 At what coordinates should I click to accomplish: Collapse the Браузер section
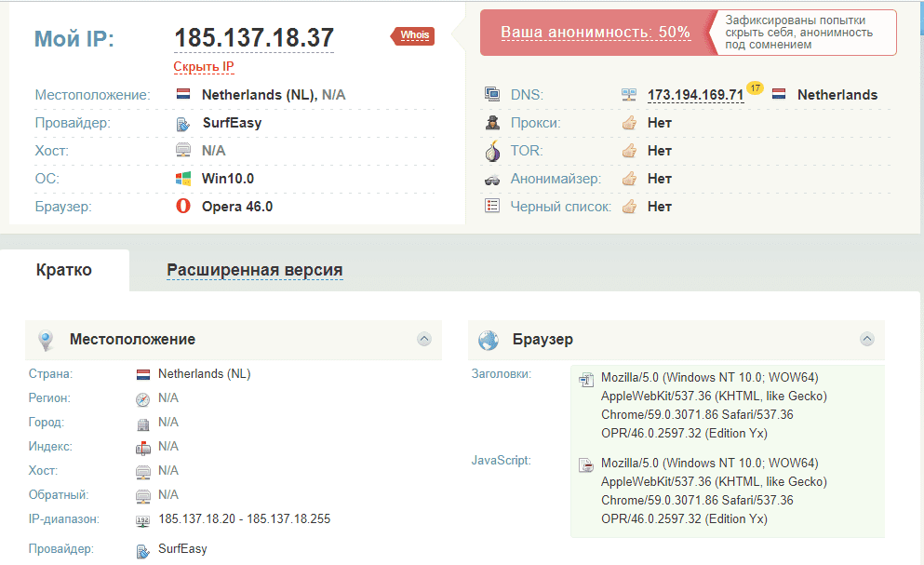tap(867, 340)
